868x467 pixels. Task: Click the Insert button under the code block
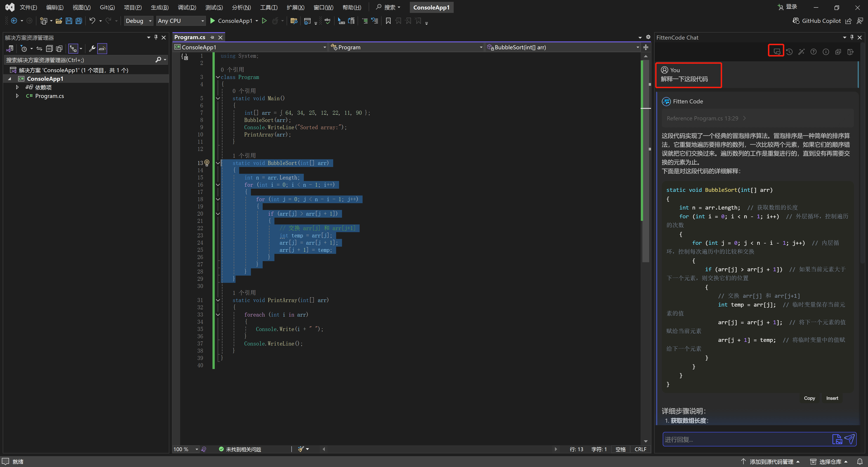[x=832, y=398]
